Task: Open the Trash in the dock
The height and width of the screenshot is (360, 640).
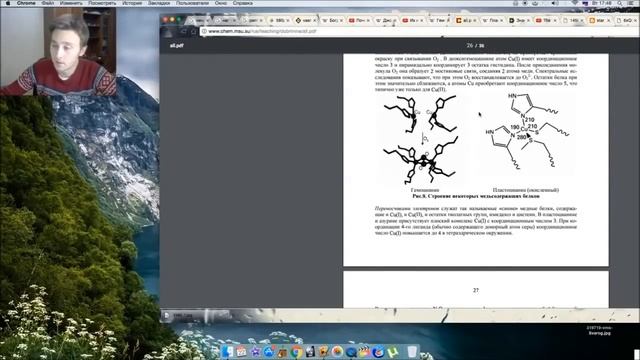Action: pos(412,351)
